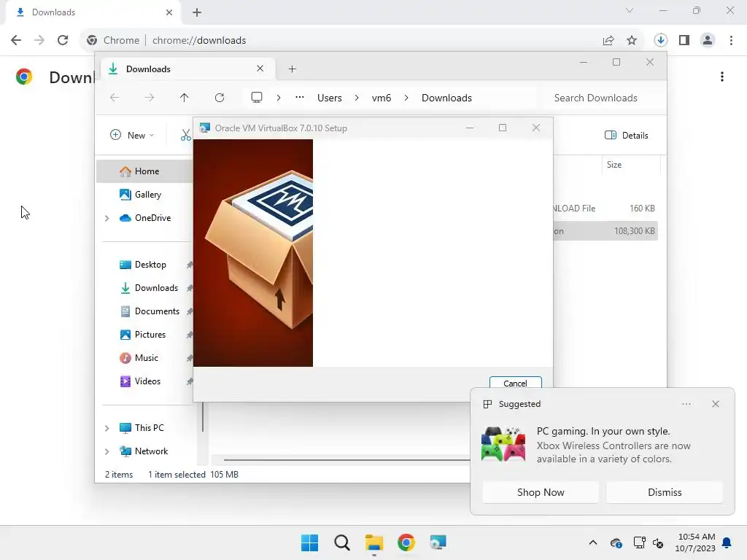747x560 pixels.
Task: Expand the breadcrumb ellipsis in address bar
Action: click(299, 98)
